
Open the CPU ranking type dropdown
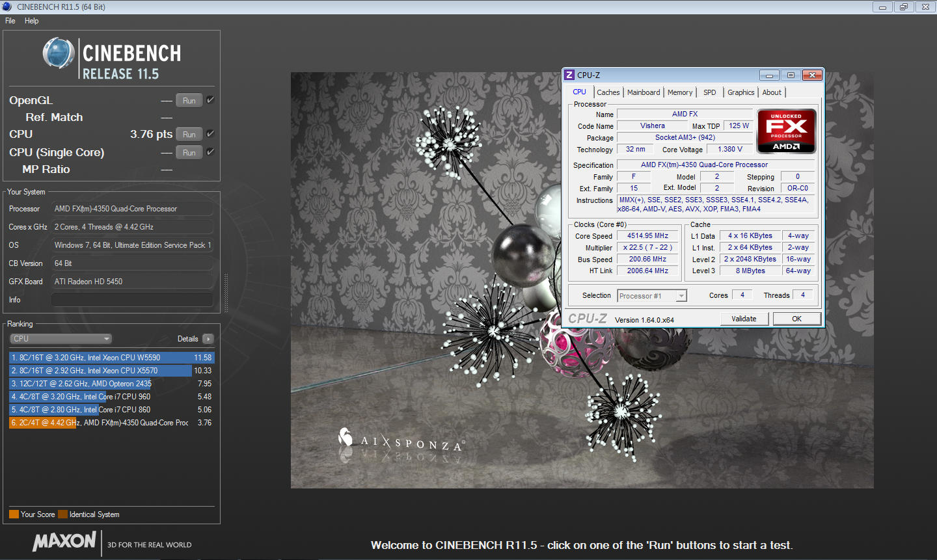(61, 339)
